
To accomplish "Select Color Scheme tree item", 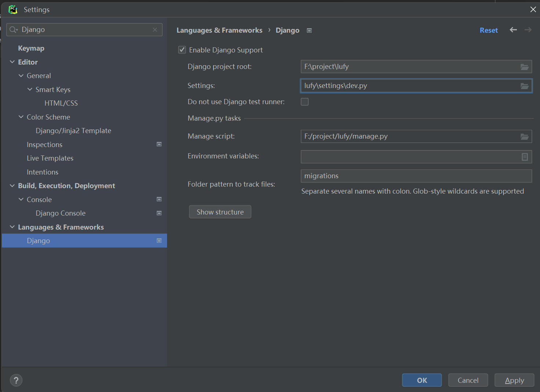I will pos(48,117).
